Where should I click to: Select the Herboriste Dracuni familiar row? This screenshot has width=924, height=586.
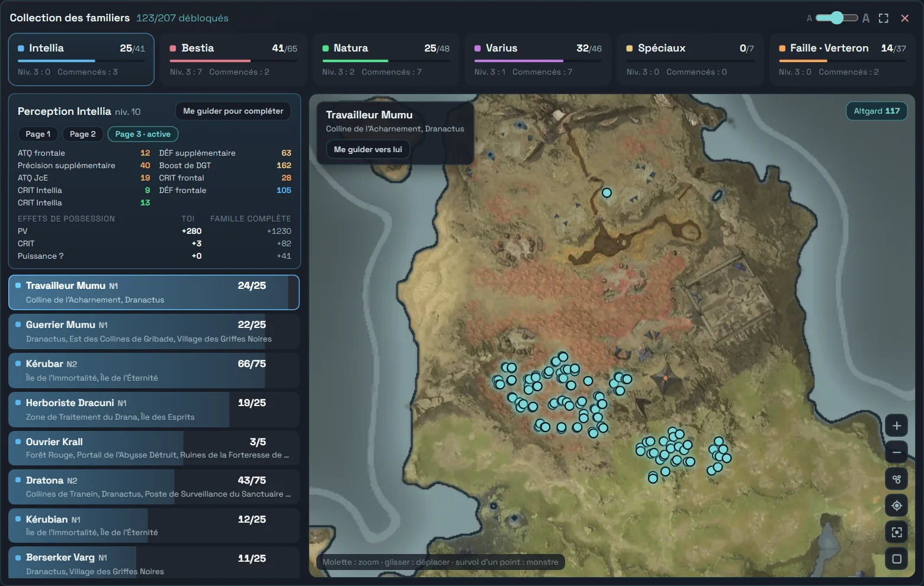(154, 410)
